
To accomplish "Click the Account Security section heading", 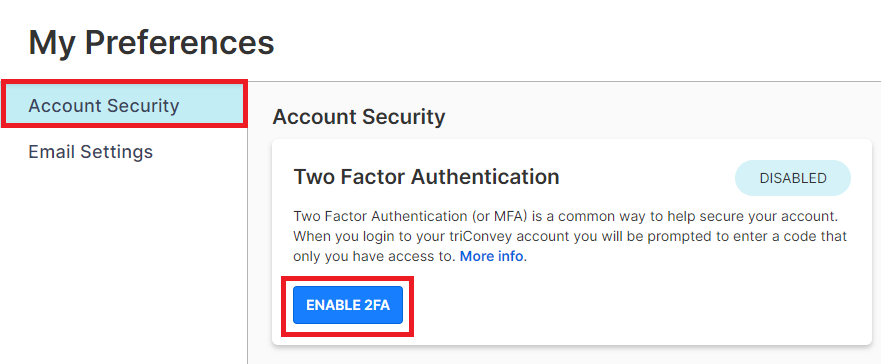I will pos(358,117).
